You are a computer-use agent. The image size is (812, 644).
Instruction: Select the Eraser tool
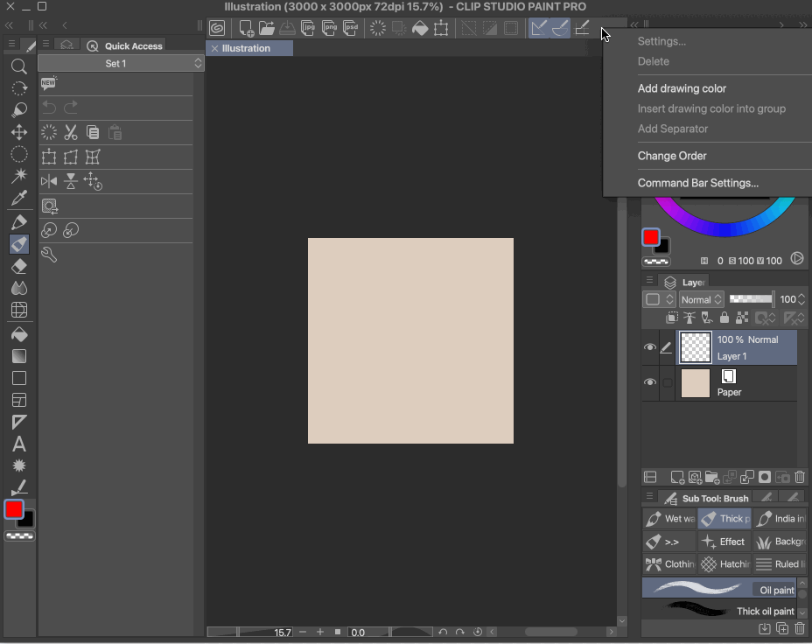click(18, 266)
